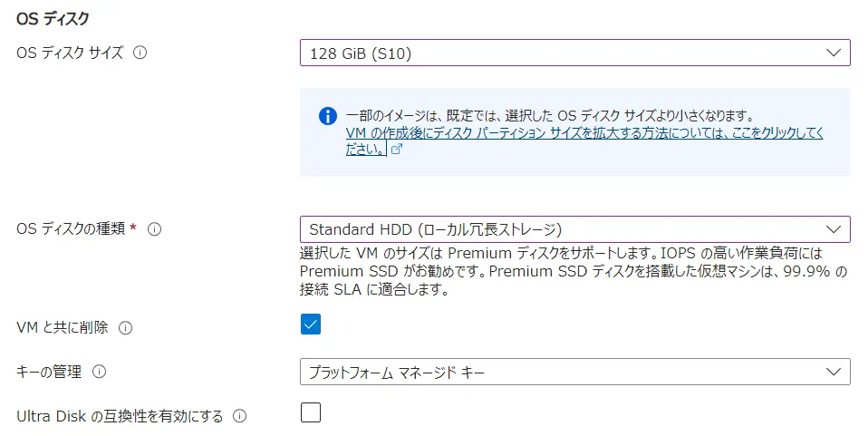The height and width of the screenshot is (436, 868).
Task: Uncheck the VM と共に削除 checkbox
Action: [x=311, y=325]
